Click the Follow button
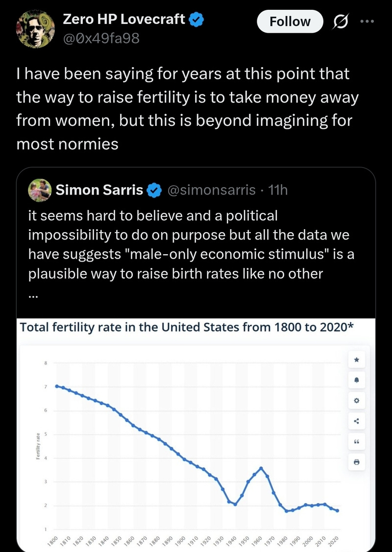The image size is (392, 552). tap(290, 22)
